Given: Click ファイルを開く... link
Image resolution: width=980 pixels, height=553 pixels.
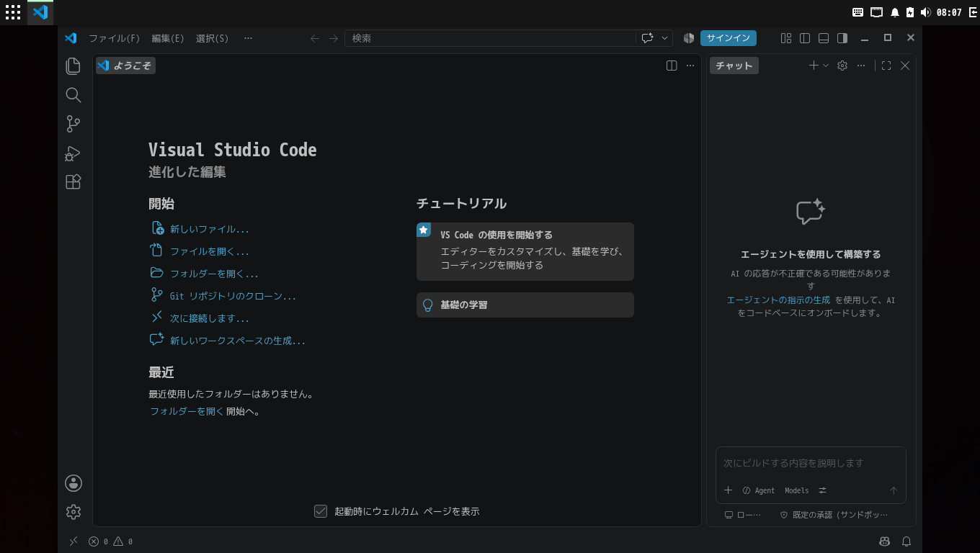Looking at the screenshot, I should 209,251.
